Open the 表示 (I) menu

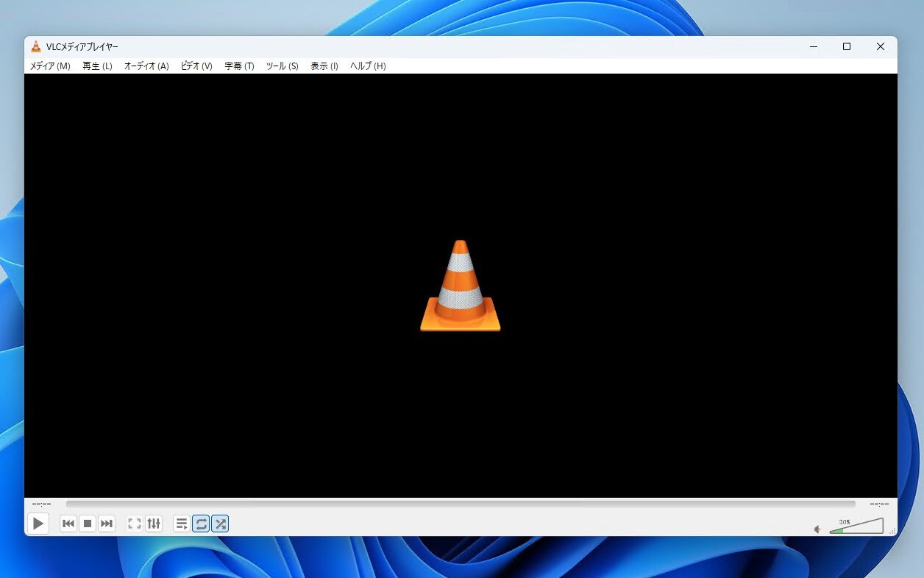point(324,66)
